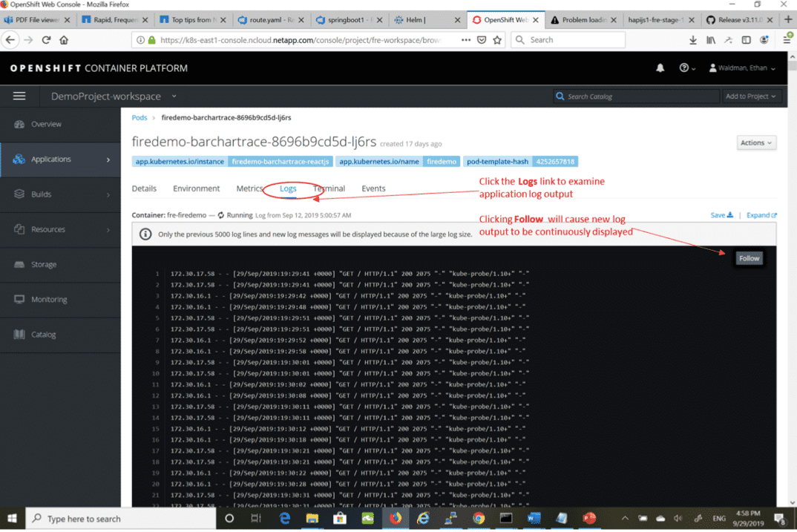The height and width of the screenshot is (532, 797).
Task: Open the Actions dropdown button
Action: (756, 142)
